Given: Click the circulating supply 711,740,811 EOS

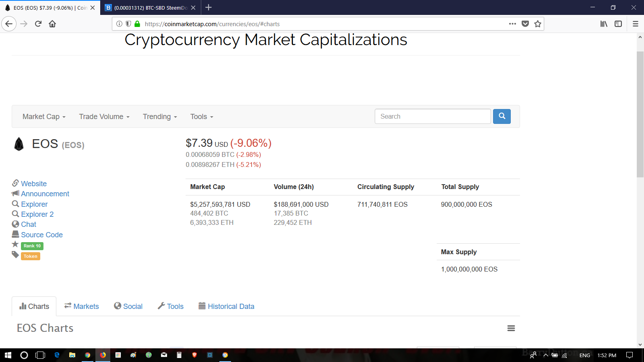Looking at the screenshot, I should point(382,204).
